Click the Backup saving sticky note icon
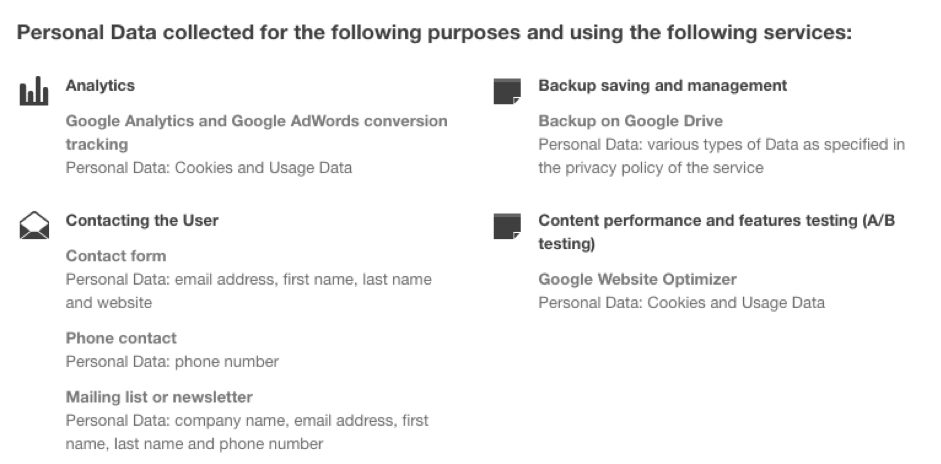This screenshot has width=941, height=464. click(507, 91)
